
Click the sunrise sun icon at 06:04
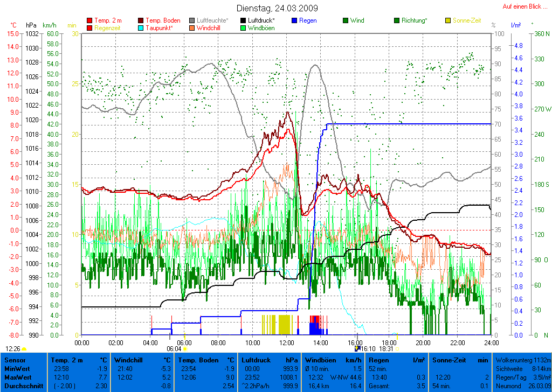(185, 349)
